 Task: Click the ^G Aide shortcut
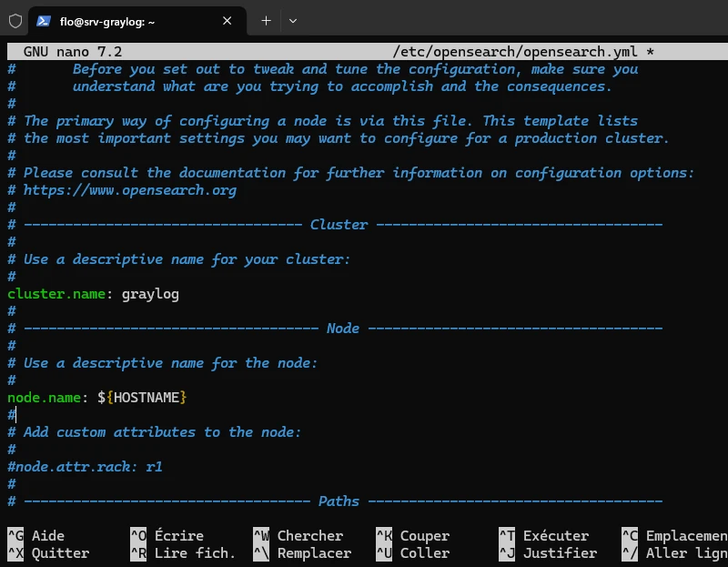coord(36,536)
